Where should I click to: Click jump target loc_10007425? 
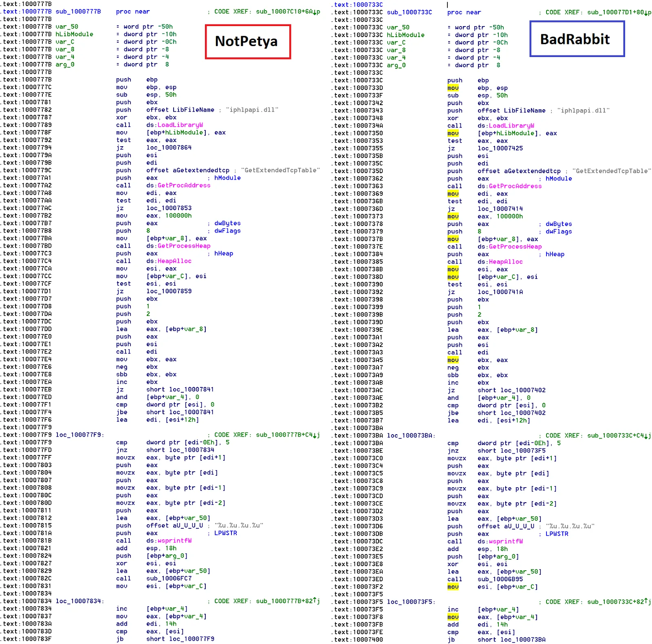click(x=500, y=148)
